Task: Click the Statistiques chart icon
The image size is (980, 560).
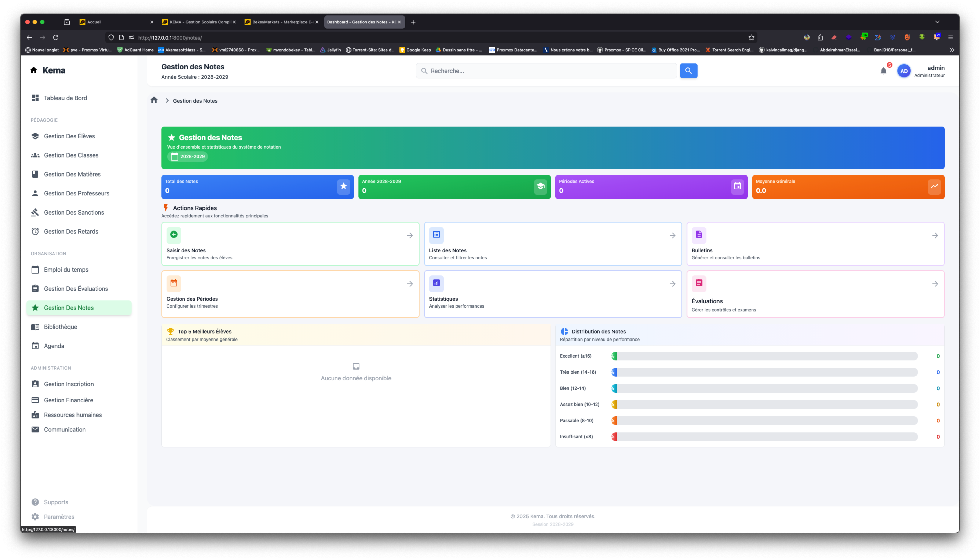Action: (x=436, y=283)
